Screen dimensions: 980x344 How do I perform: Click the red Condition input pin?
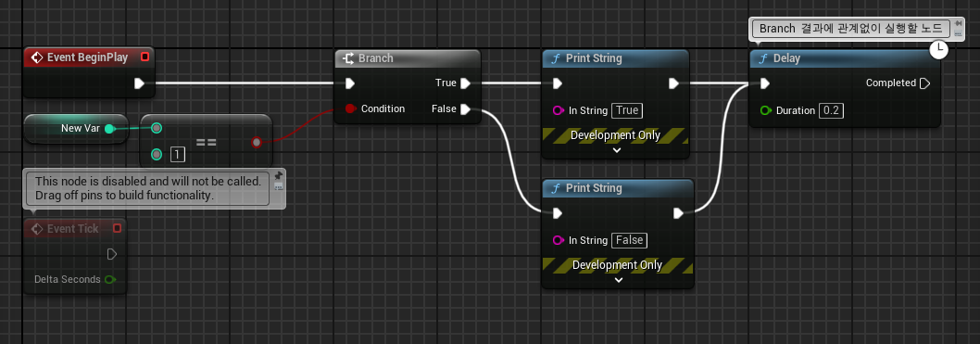(x=351, y=108)
